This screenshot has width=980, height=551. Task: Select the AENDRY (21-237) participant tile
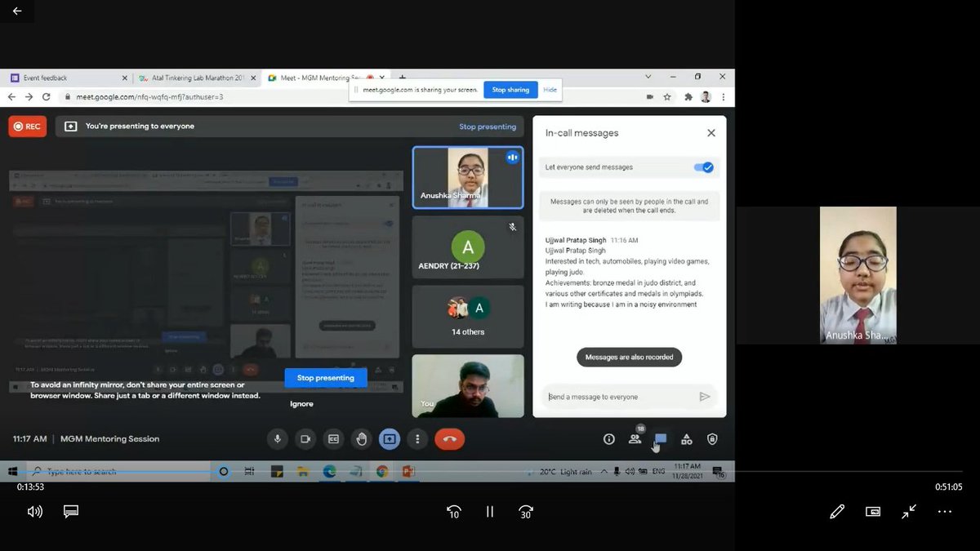(468, 247)
